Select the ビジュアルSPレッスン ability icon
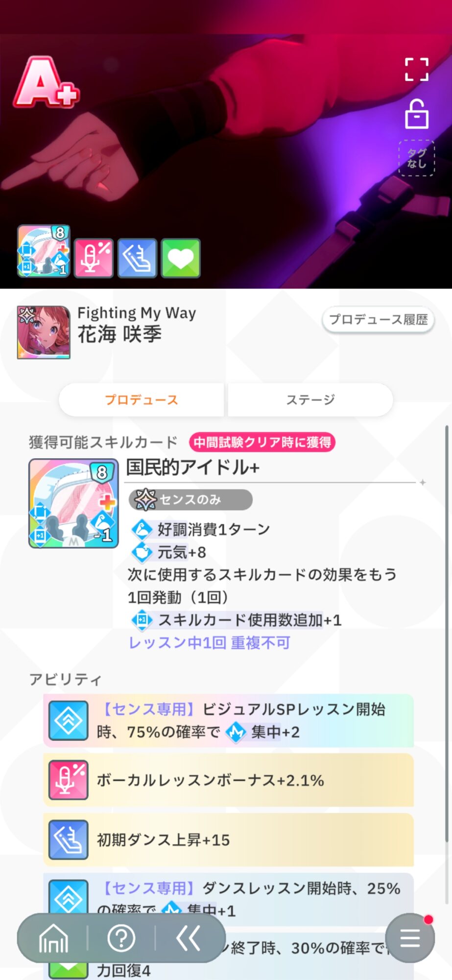452x980 pixels. click(69, 720)
